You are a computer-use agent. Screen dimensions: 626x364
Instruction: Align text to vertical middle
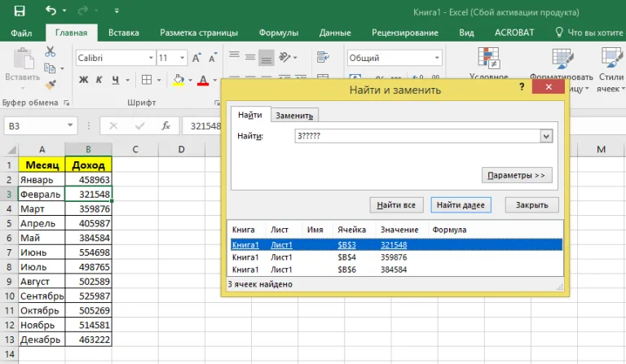[250, 57]
